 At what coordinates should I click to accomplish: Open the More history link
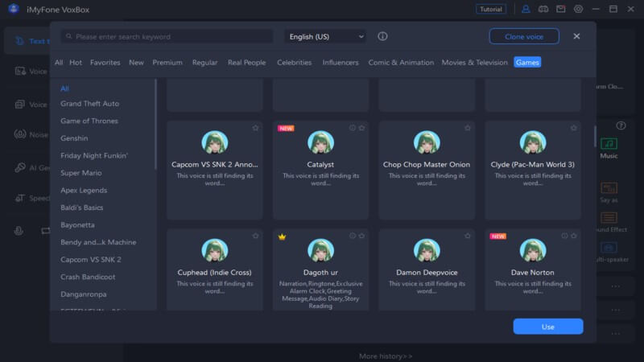coord(386,356)
